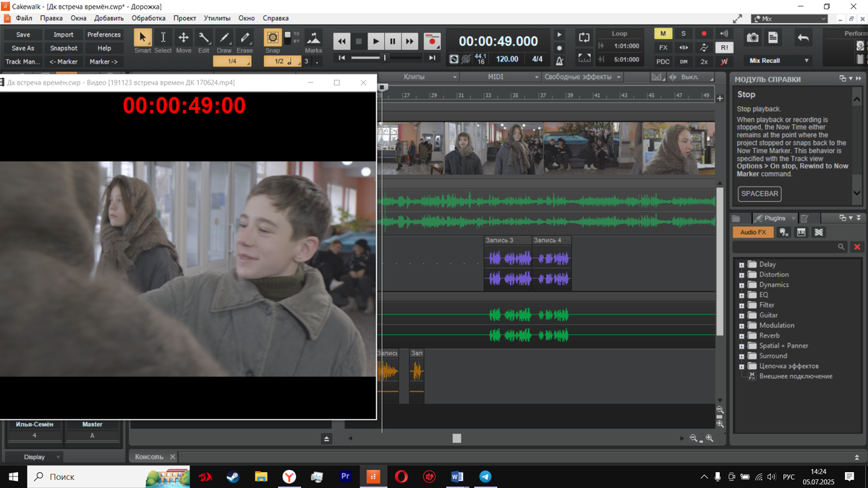Click the Marker -> button
The height and width of the screenshot is (488, 868).
[104, 62]
